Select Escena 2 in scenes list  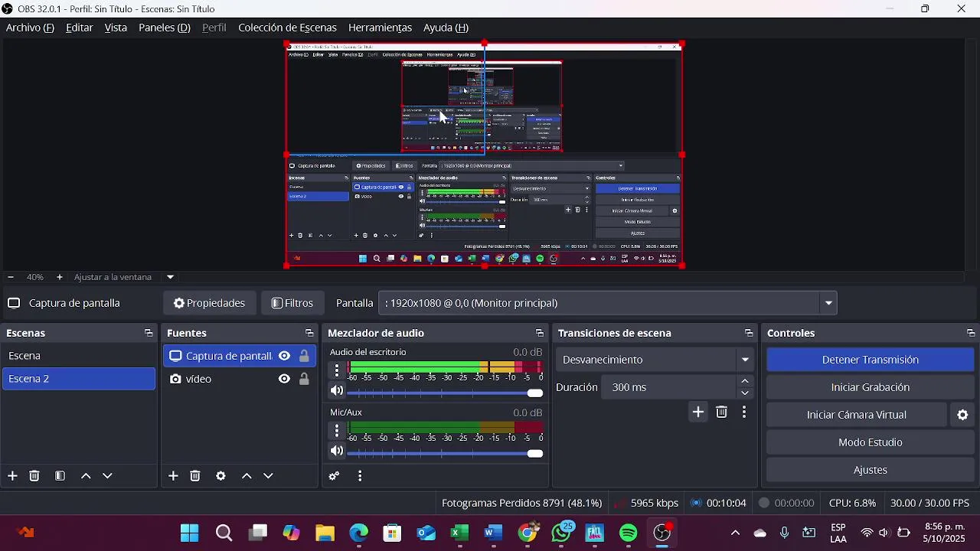coord(79,379)
